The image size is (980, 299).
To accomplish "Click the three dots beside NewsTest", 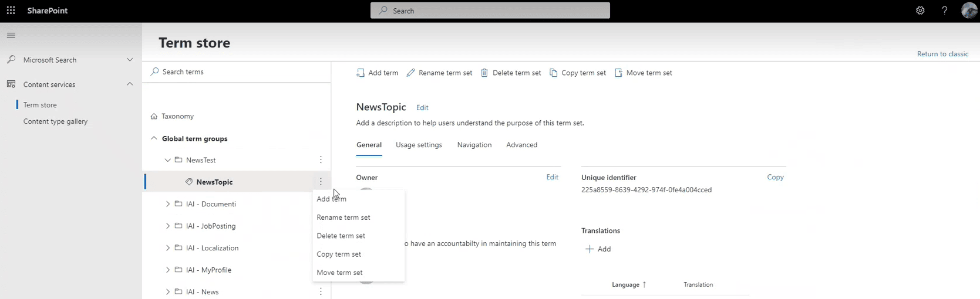I will tap(321, 160).
